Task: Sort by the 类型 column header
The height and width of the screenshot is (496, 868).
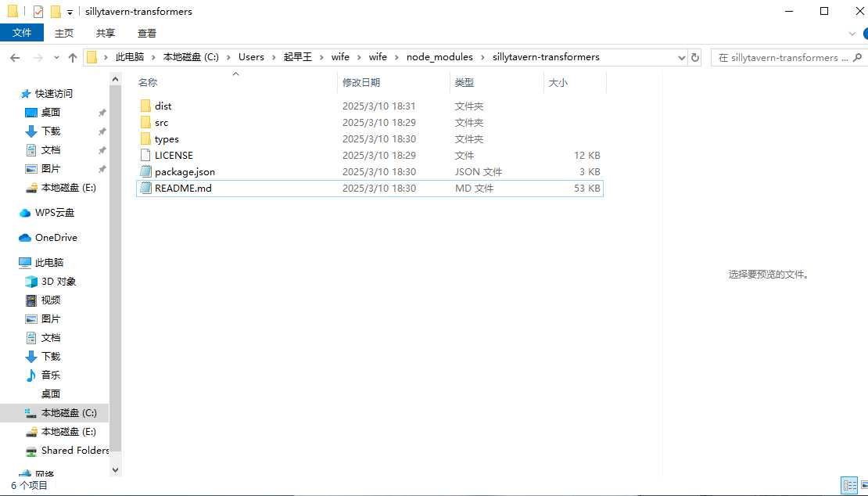Action: [497, 82]
